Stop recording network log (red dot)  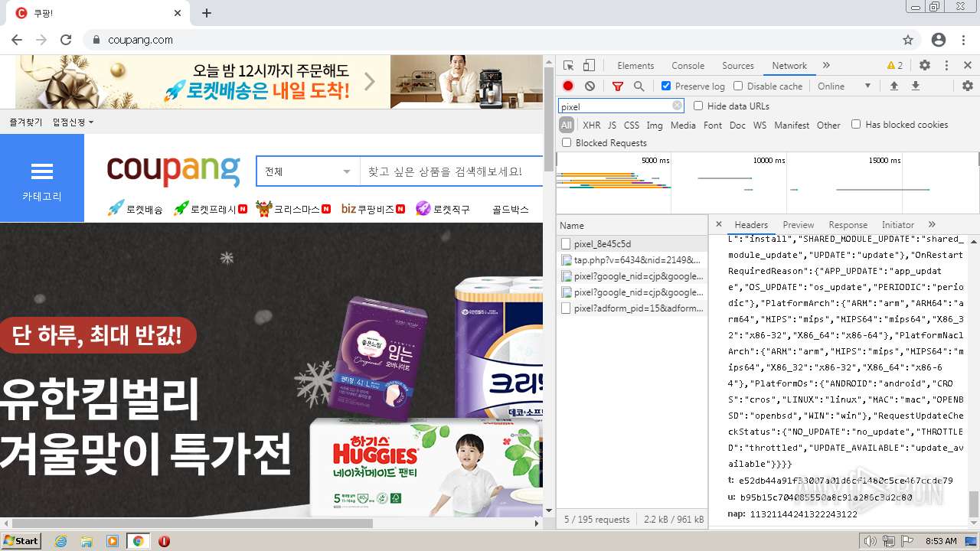point(568,86)
